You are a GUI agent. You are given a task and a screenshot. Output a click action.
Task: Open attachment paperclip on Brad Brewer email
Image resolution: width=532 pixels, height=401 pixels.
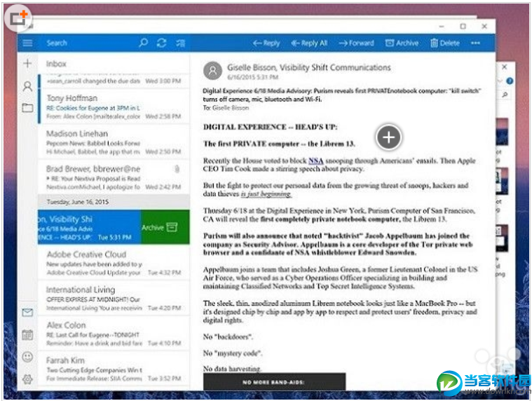(177, 169)
